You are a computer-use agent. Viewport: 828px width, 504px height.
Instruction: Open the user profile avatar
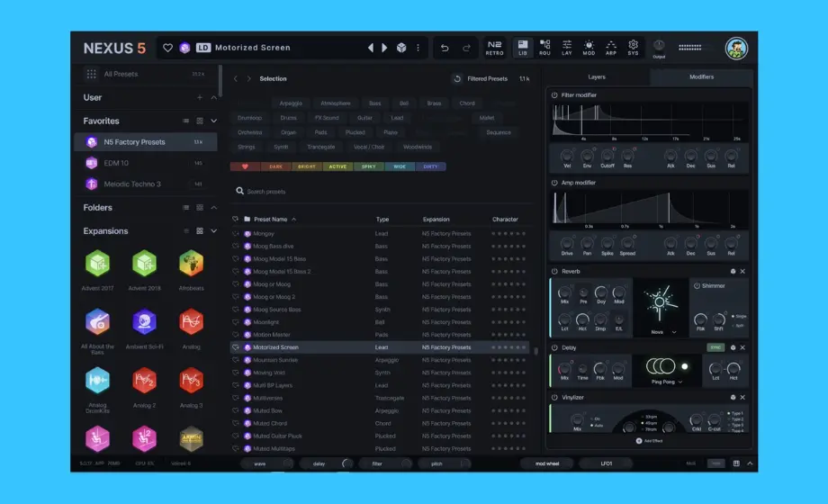pyautogui.click(x=736, y=48)
